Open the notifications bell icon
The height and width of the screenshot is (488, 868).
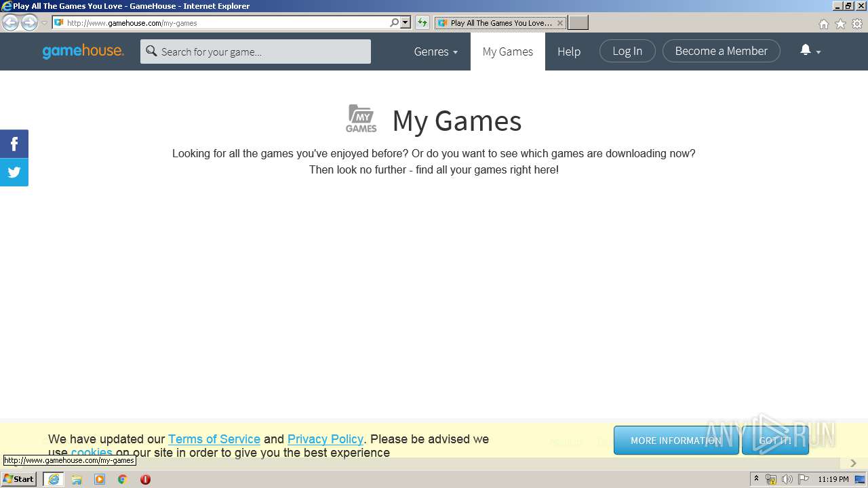coord(806,50)
